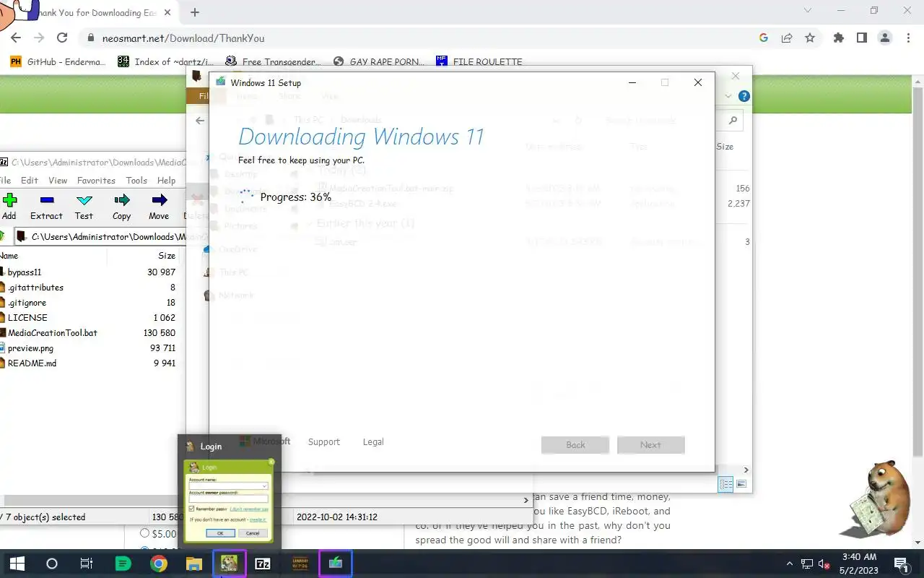View site information lock icon
Screen dimensions: 924x578
[x=91, y=38]
